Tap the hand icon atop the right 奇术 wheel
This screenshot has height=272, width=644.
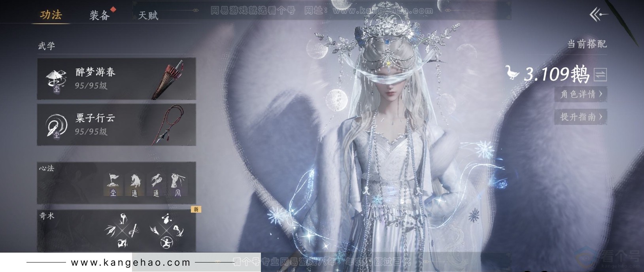point(166,218)
